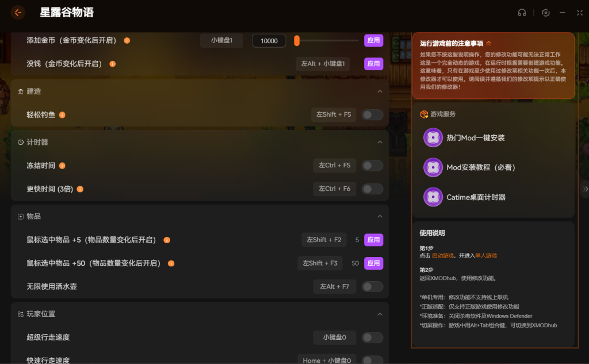Click the 10000 gold amount input field
This screenshot has height=364, width=589.
pos(269,41)
